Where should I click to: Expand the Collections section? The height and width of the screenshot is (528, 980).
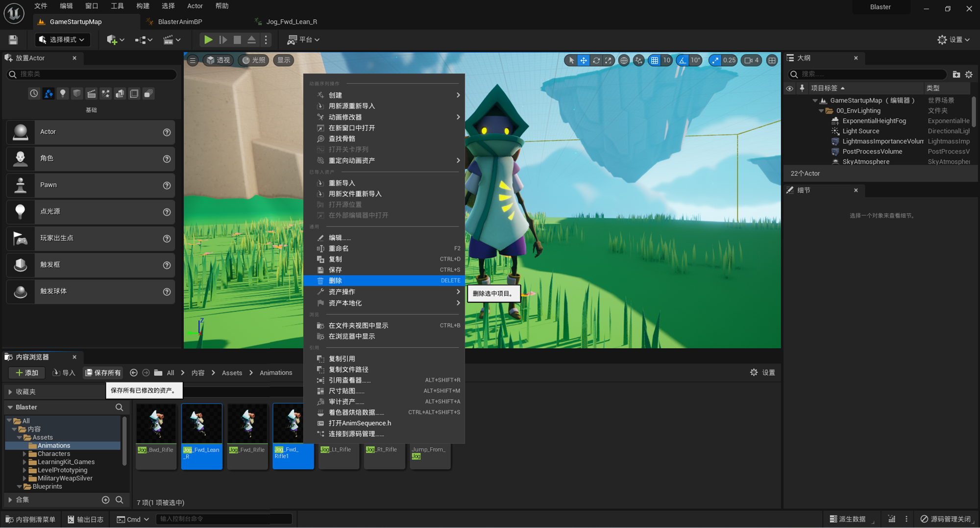point(10,500)
